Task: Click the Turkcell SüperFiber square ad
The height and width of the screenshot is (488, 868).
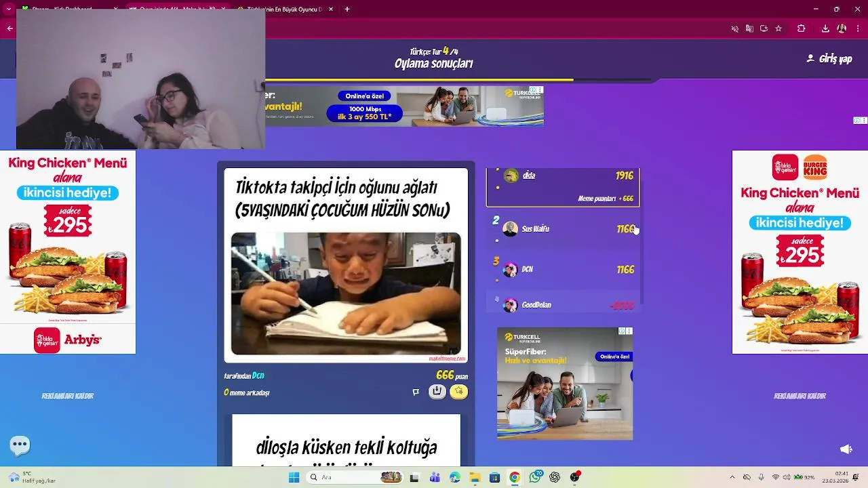Action: click(x=565, y=384)
